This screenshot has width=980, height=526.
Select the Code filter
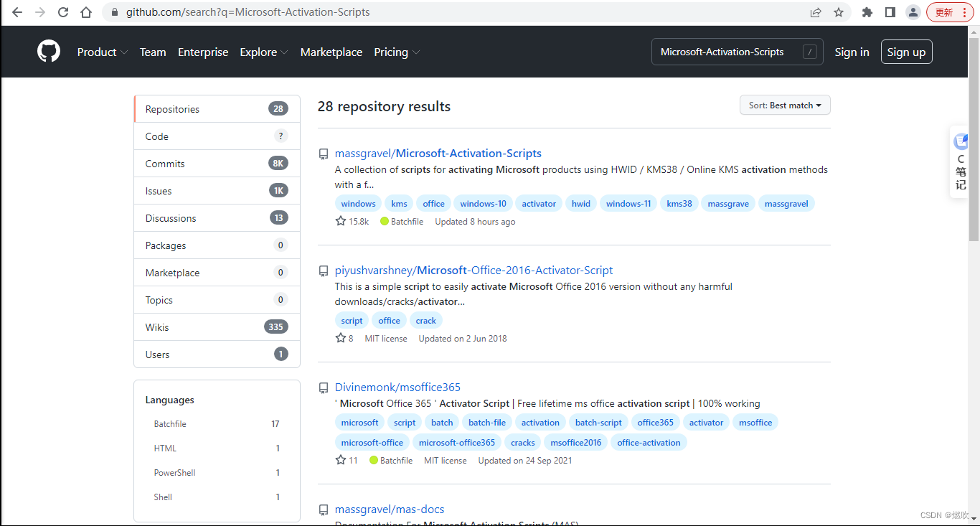(217, 136)
